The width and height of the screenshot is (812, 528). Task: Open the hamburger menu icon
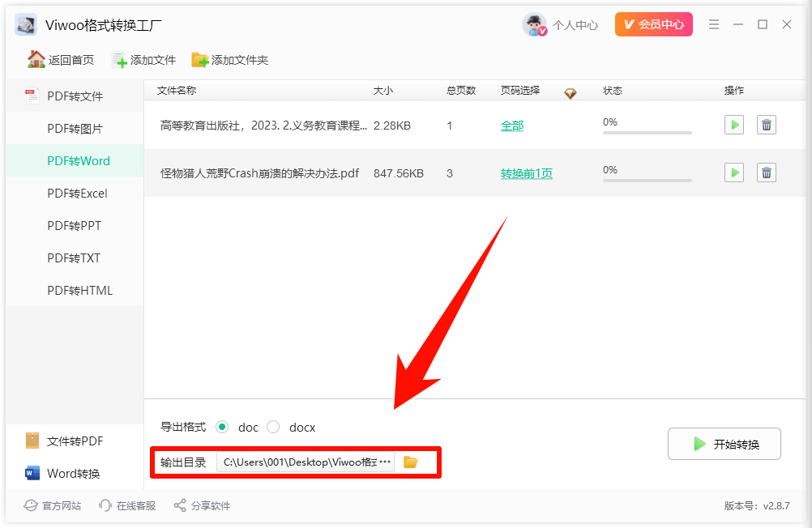(x=714, y=24)
